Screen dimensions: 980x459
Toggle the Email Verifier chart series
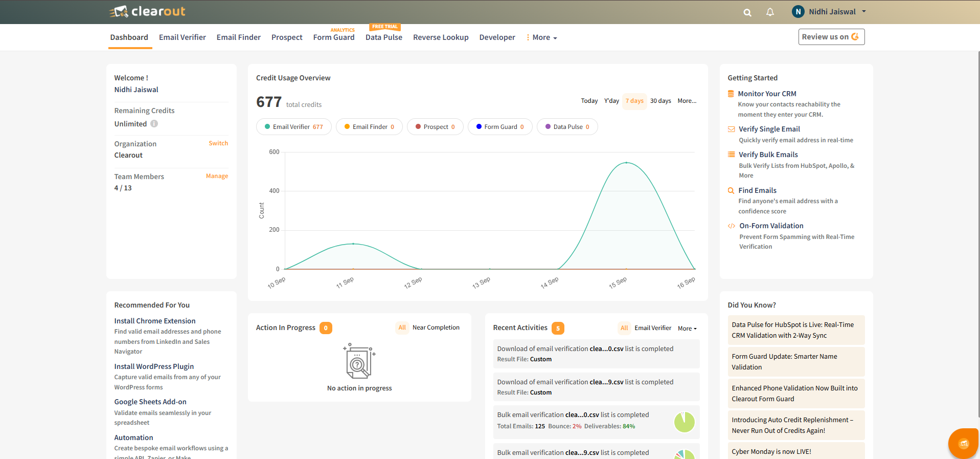point(293,127)
